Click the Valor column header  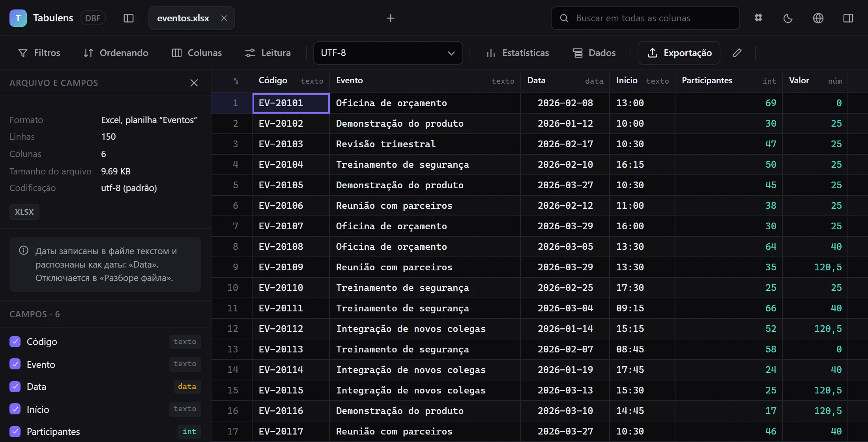[815, 81]
